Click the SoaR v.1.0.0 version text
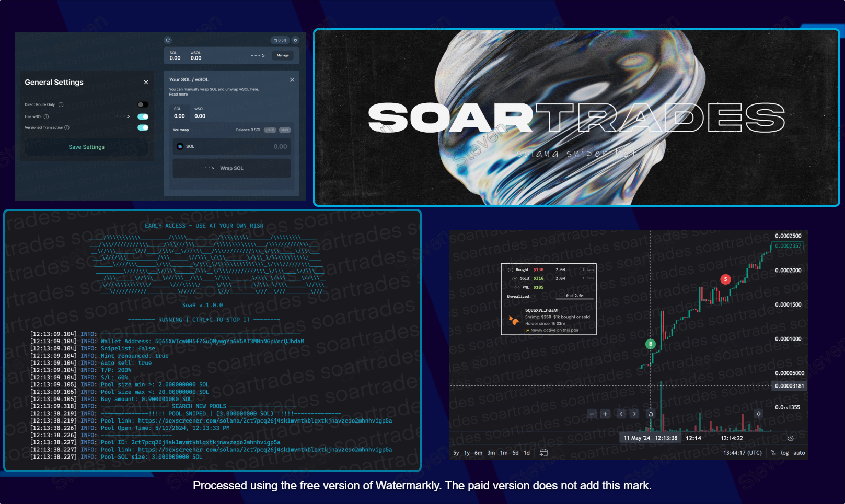The height and width of the screenshot is (504, 845). (x=202, y=305)
